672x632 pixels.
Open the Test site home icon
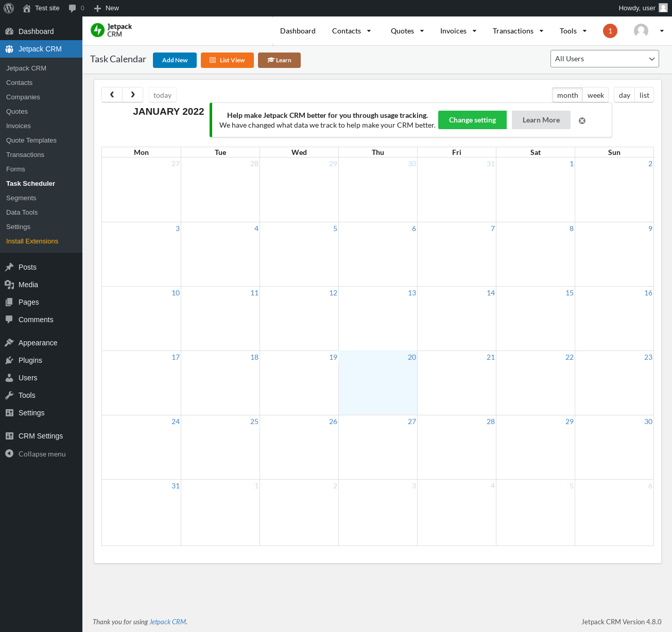tap(27, 8)
